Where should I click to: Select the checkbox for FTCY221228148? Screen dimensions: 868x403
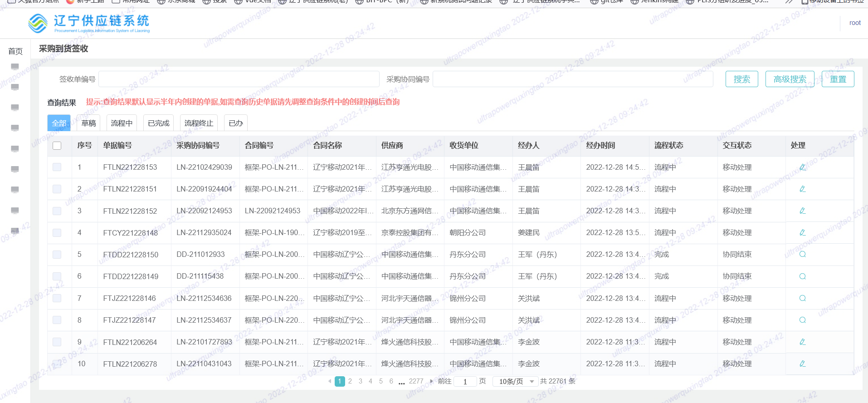[x=57, y=232]
